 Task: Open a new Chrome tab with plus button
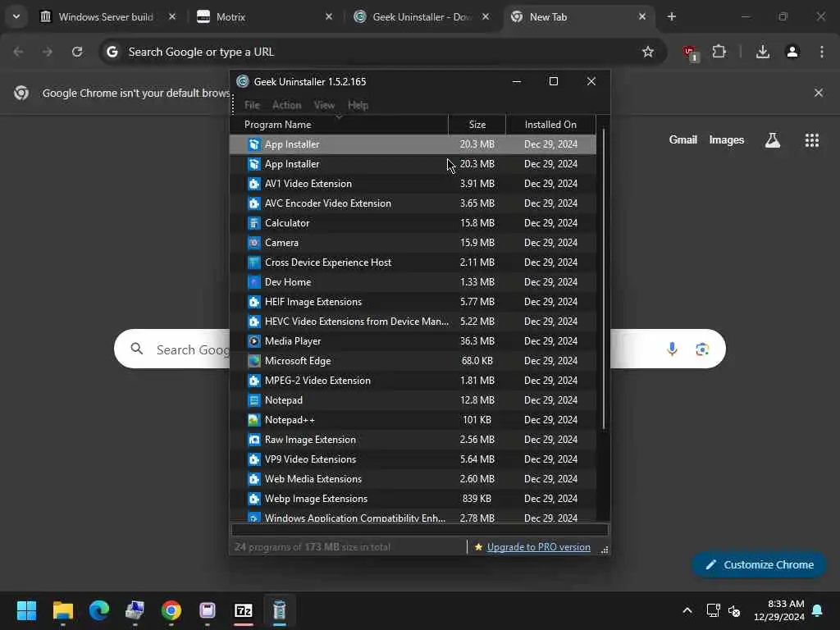pos(671,16)
